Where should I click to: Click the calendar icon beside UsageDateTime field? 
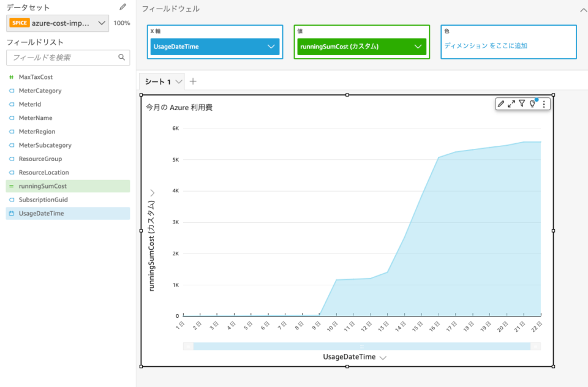tap(11, 213)
